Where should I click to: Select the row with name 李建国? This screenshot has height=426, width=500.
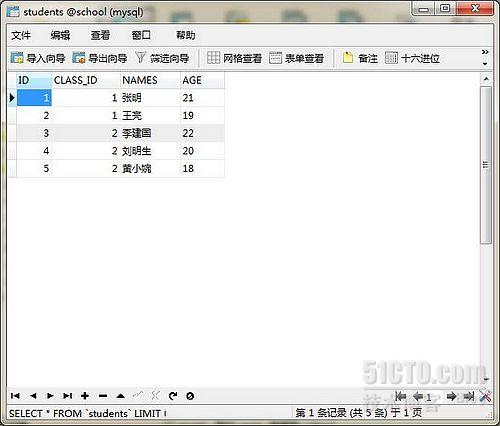[x=116, y=133]
